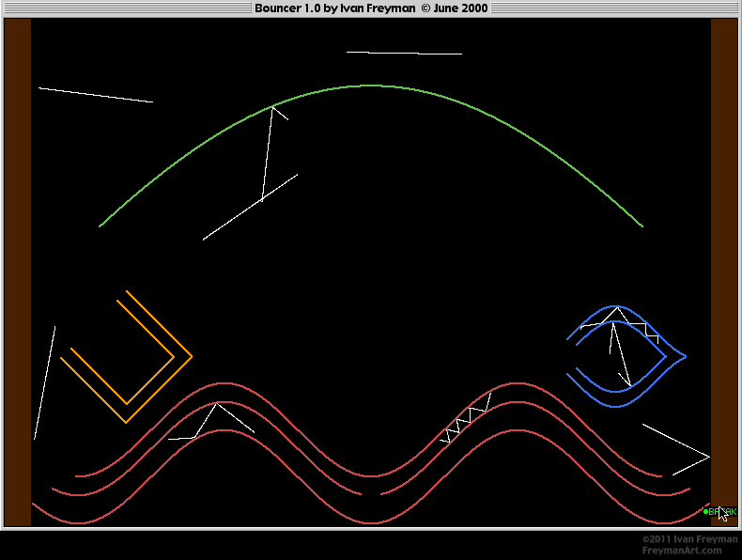Select the orange nested V-shaped bracket
This screenshot has height=560, width=742.
coord(127,357)
